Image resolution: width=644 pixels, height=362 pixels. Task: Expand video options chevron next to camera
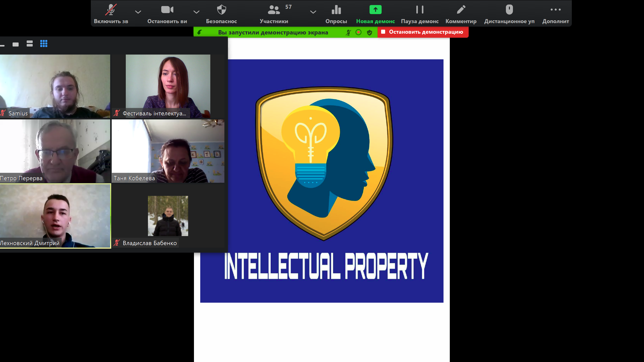[196, 12]
